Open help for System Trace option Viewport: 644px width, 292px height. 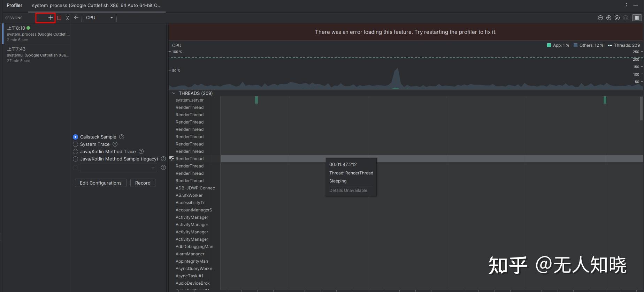(x=115, y=144)
